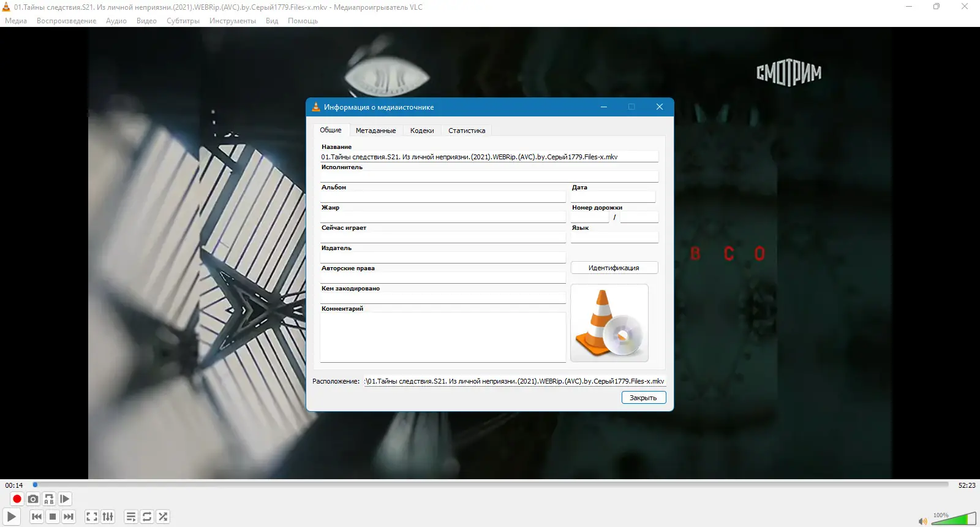Click Закрыть to close the dialog
Screen dimensions: 980x527
pos(644,398)
